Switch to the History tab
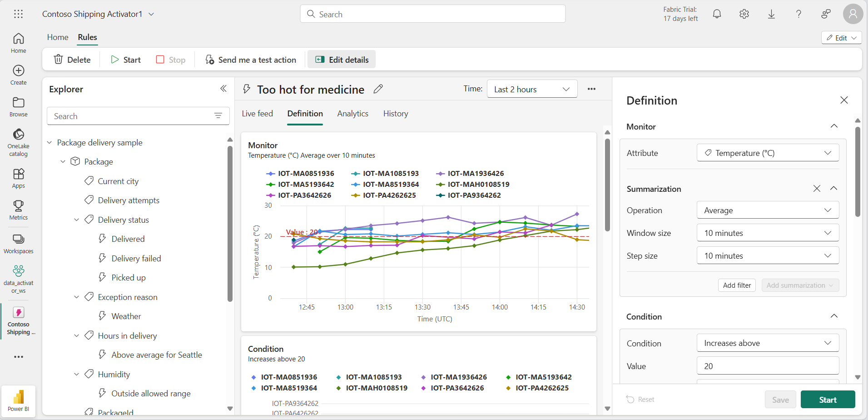Screen dimensions: 868x420 point(395,114)
